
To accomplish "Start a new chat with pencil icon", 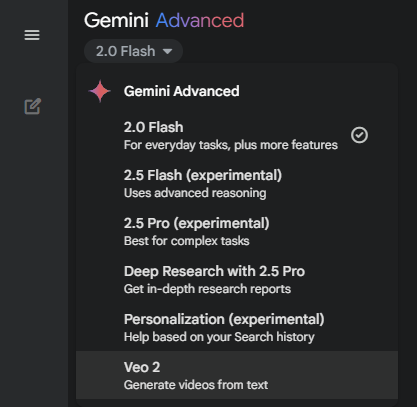I will (x=33, y=106).
